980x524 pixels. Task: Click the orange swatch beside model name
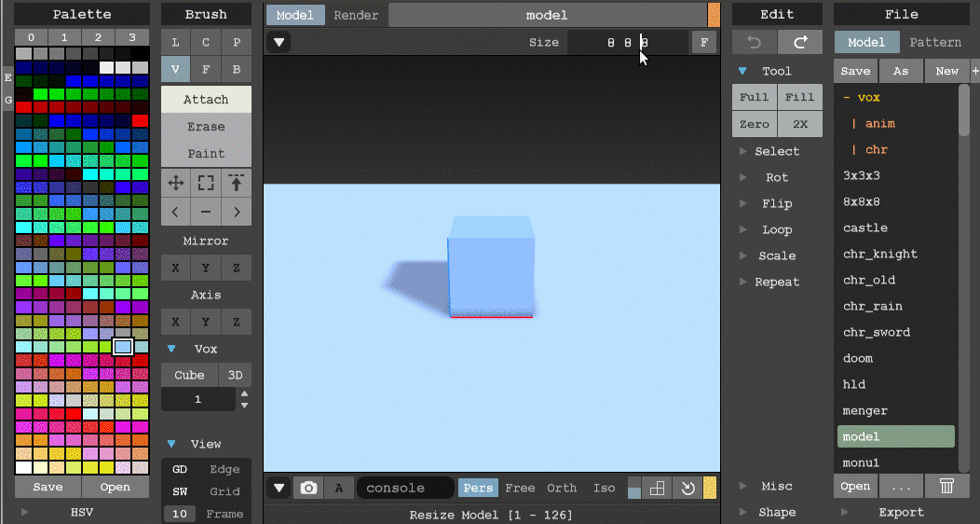point(714,16)
